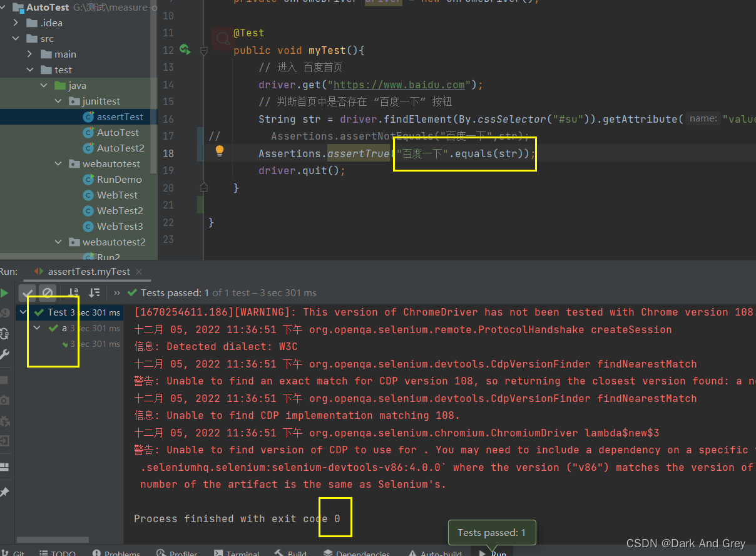Select WebTest class in project tree

pyautogui.click(x=117, y=195)
